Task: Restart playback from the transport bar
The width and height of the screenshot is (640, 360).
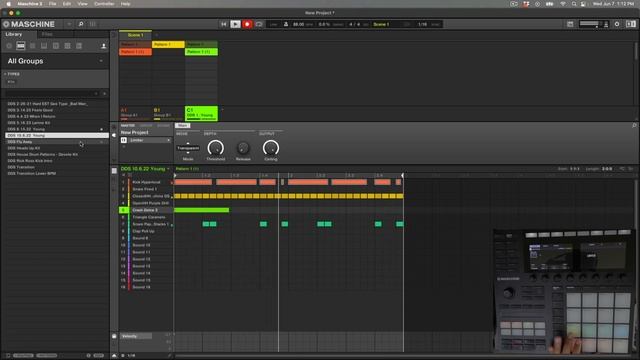Action: (x=224, y=24)
